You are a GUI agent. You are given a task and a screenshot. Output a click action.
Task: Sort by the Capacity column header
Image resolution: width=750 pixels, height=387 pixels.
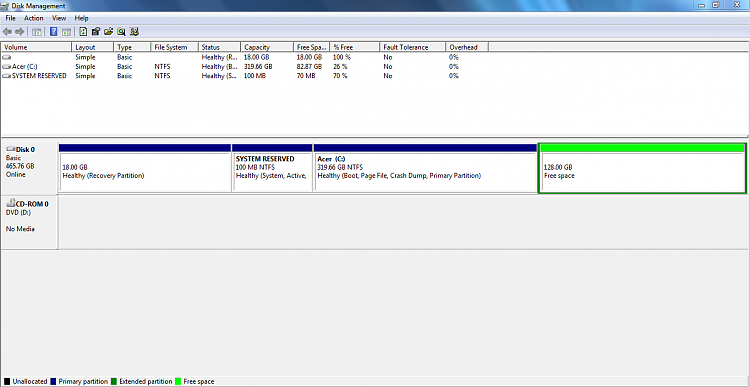click(267, 47)
